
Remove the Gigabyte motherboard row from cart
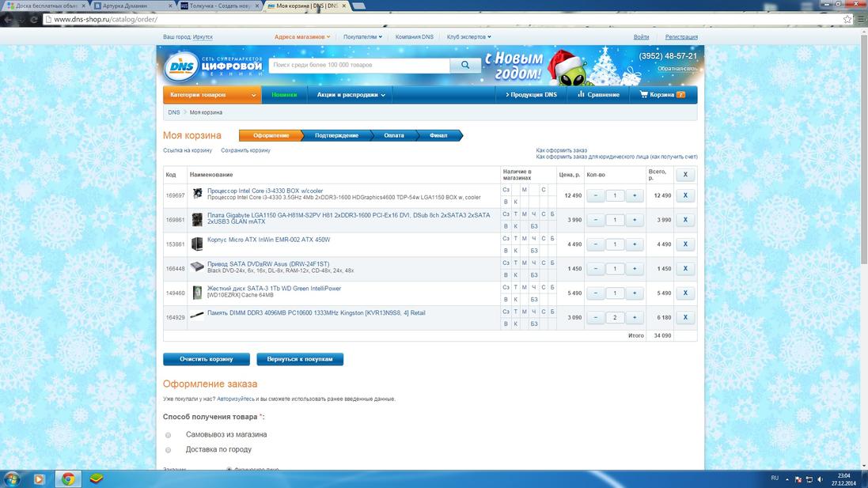[685, 220]
